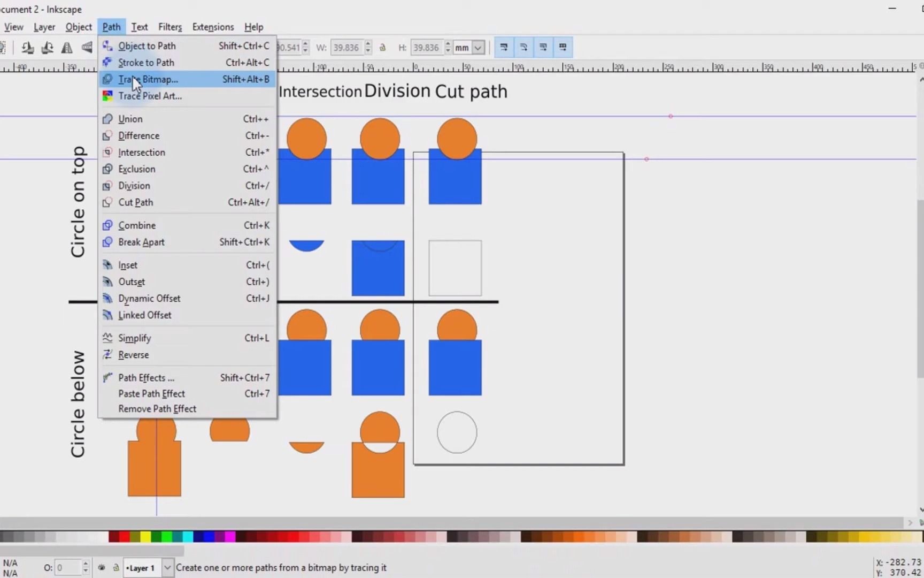Enable scaling rounded corners with rectangles
This screenshot has height=578, width=924.
pyautogui.click(x=523, y=47)
